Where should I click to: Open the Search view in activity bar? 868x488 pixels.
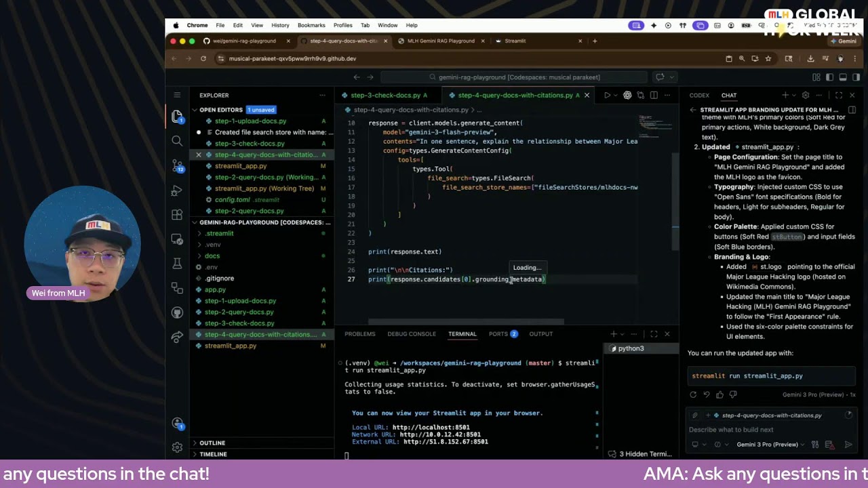177,140
